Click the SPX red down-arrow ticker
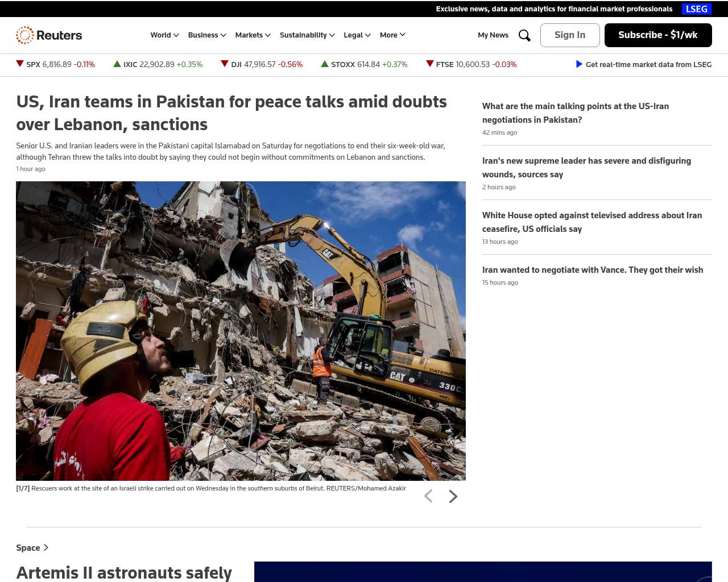 tap(20, 64)
